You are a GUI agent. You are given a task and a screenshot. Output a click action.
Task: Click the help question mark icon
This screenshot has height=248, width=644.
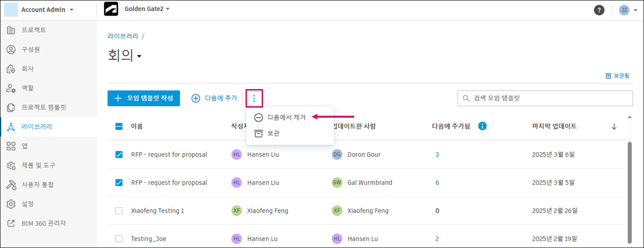coord(599,10)
